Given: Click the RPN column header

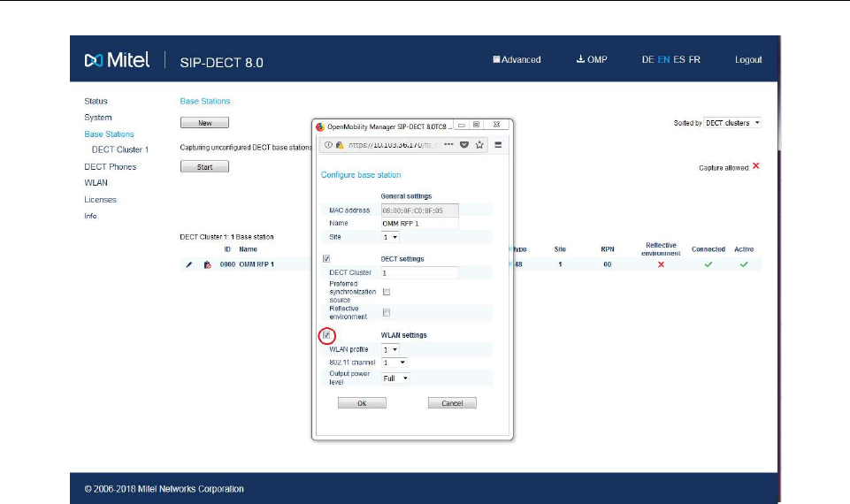Looking at the screenshot, I should pyautogui.click(x=608, y=249).
